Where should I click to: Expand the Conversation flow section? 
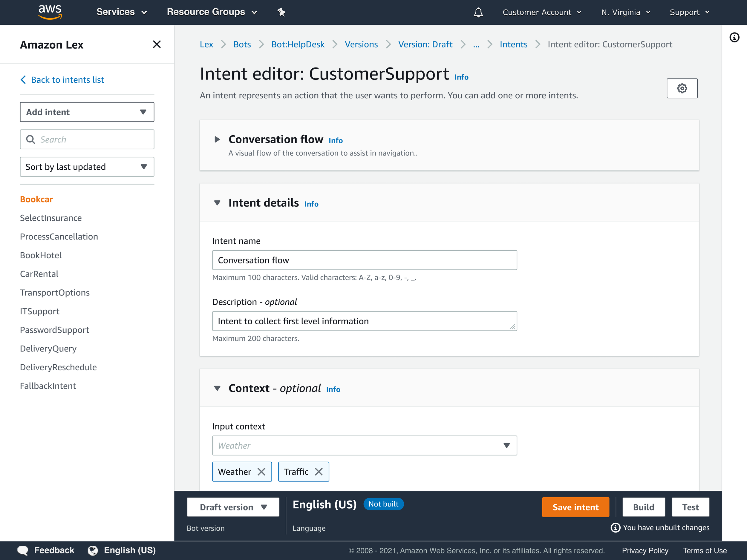pos(217,139)
